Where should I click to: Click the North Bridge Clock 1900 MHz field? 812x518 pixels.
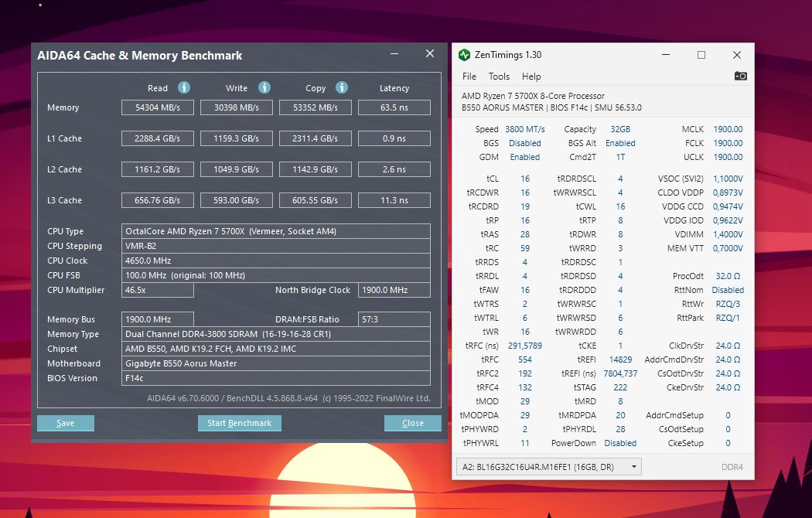click(394, 290)
